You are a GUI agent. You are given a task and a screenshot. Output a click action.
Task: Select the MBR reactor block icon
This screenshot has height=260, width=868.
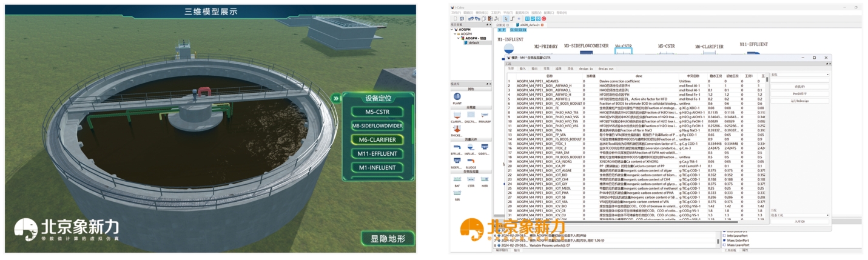pos(485,179)
